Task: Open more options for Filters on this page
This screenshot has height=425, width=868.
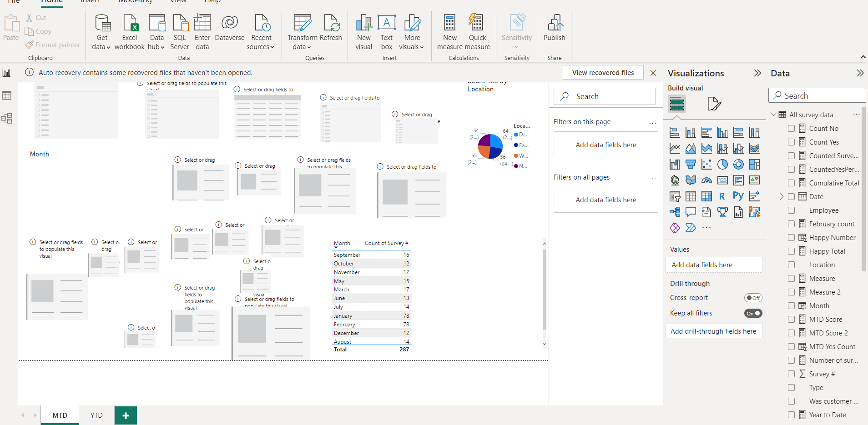Action: 653,122
